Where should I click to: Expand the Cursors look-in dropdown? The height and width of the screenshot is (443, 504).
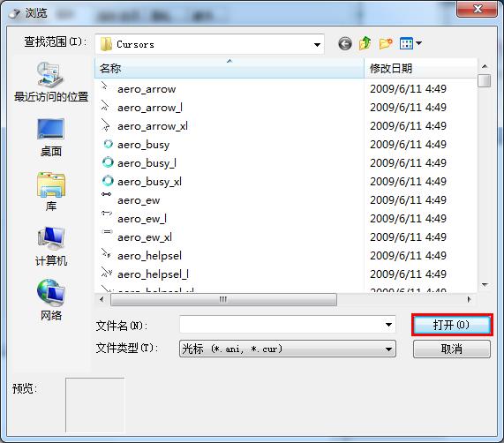coord(317,45)
